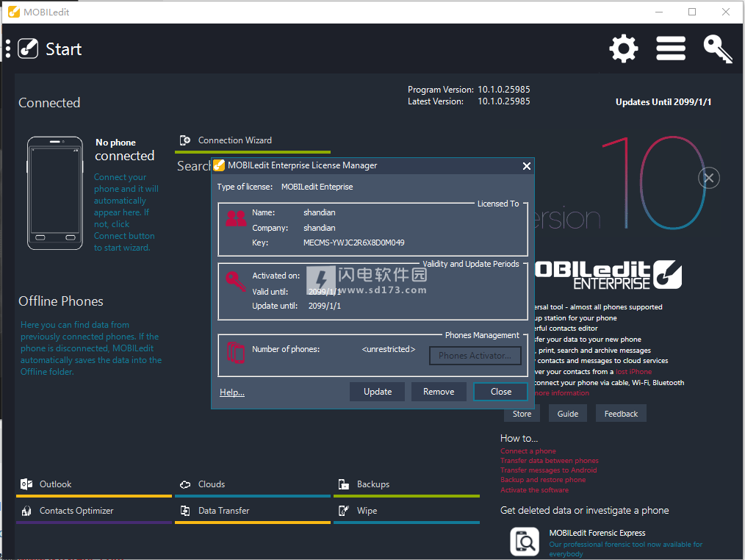Click the Close button in License Manager
The width and height of the screenshot is (745, 560).
click(500, 392)
